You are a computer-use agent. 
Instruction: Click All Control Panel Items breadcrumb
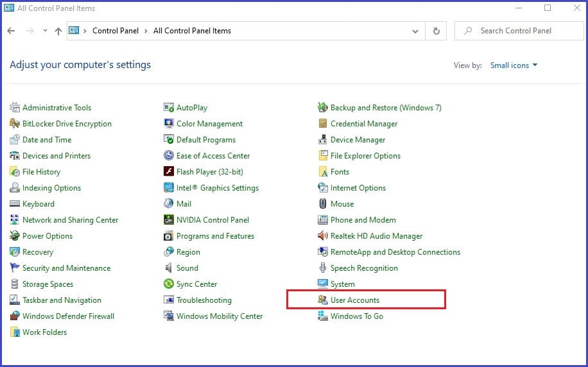tap(192, 31)
